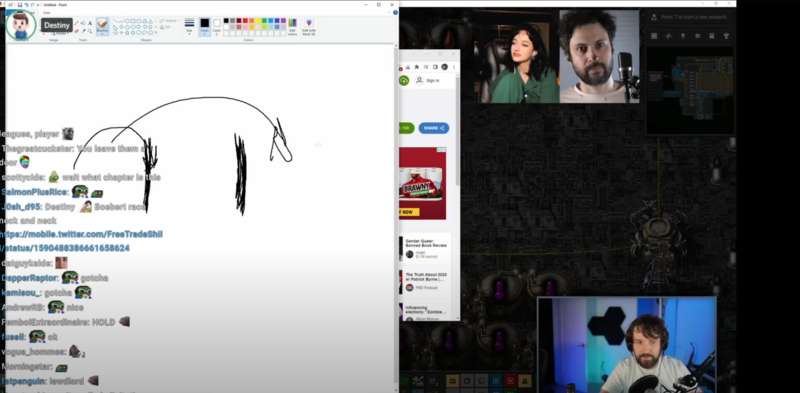Choose the green color swatch
Viewport: 800px width, 393px height.
264,20
